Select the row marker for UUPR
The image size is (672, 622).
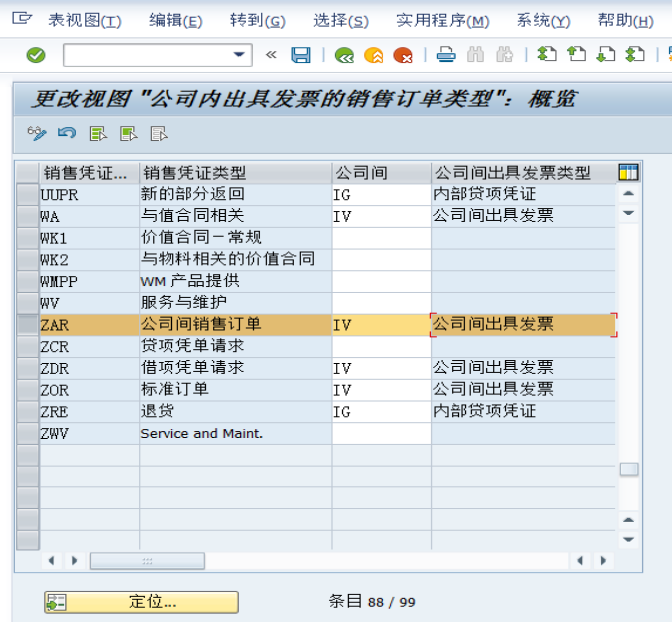coord(28,195)
